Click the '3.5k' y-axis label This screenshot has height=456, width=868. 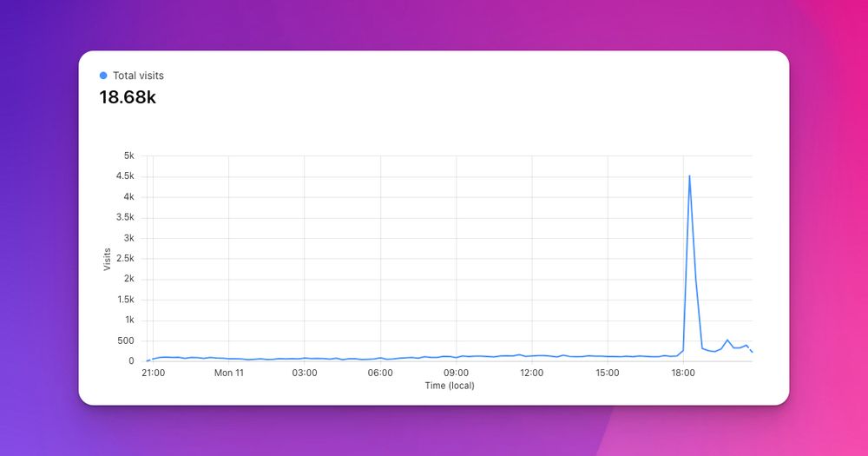point(125,217)
